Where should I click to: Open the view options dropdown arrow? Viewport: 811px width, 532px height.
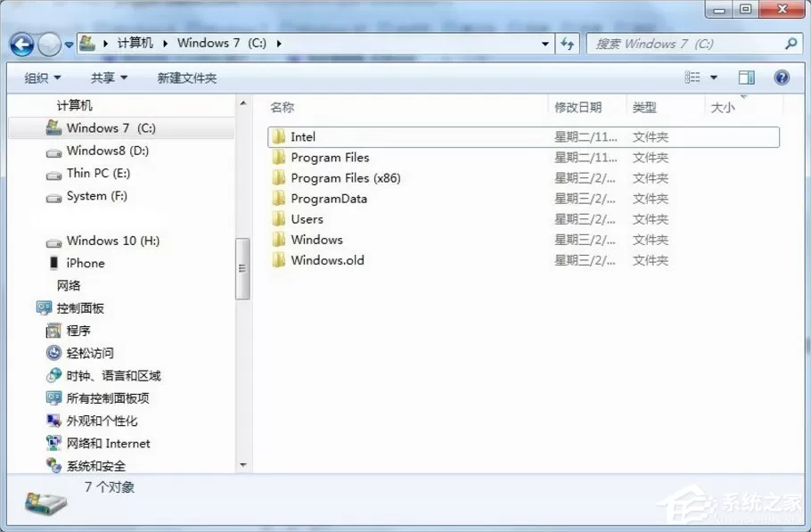714,78
